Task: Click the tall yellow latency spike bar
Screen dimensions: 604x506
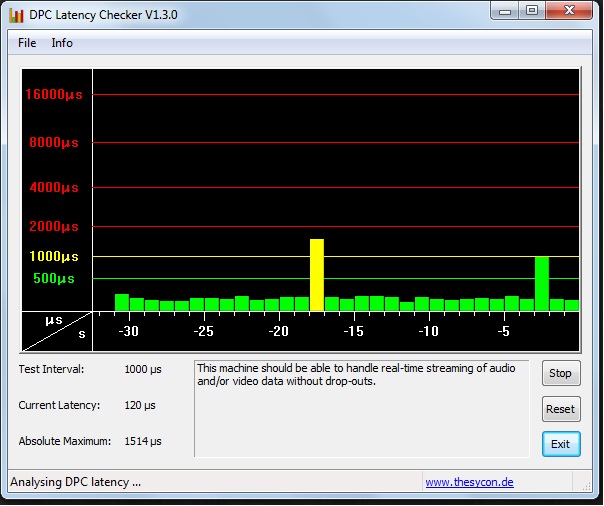Action: click(x=317, y=275)
